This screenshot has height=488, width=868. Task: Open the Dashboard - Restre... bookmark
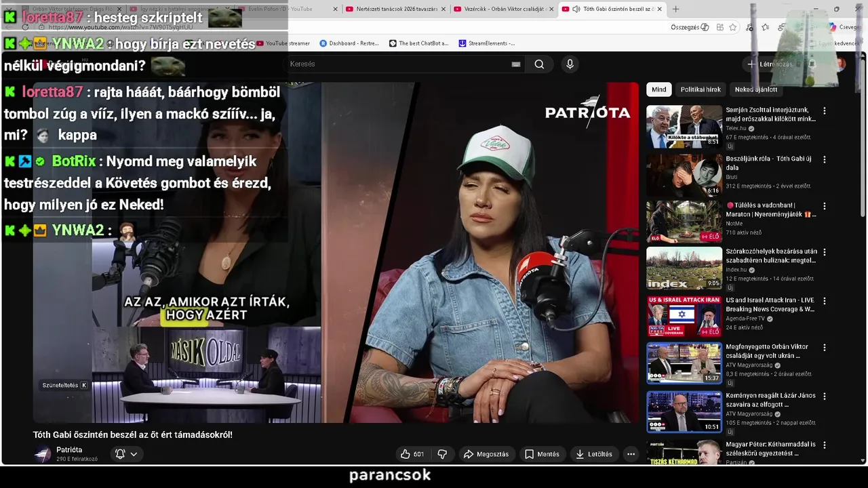(349, 43)
